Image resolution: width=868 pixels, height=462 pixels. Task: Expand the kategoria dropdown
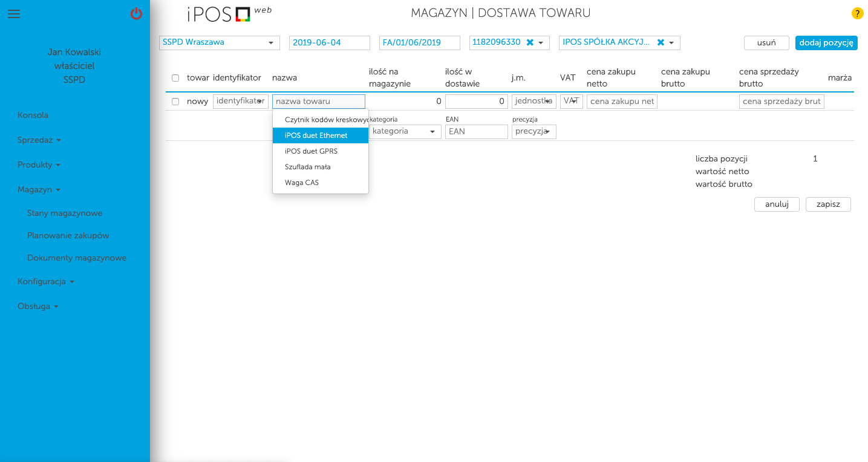[405, 131]
